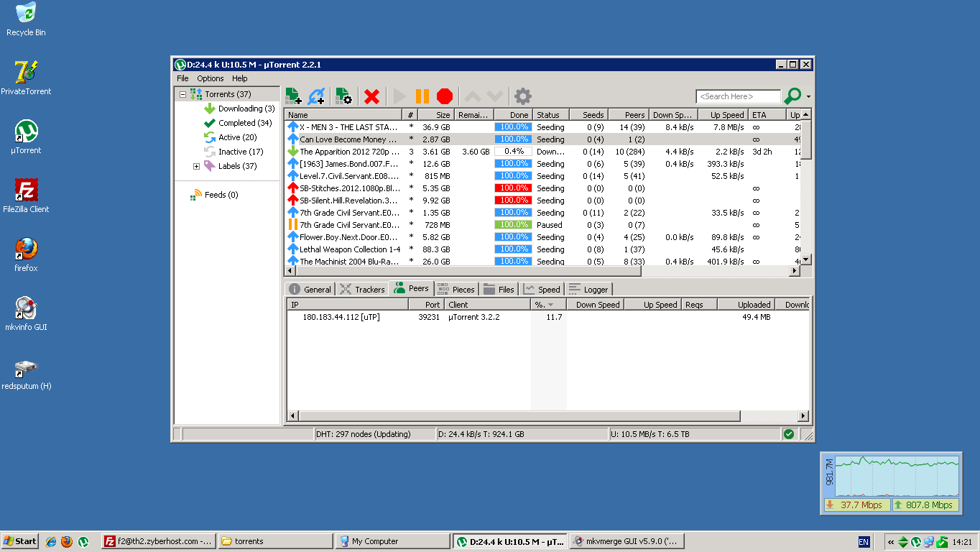
Task: Switch to the My Computer taskbar button
Action: [392, 541]
